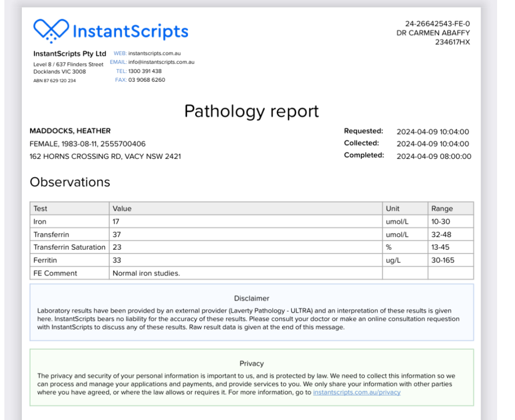Select the Iron row label
This screenshot has width=515, height=420.
pyautogui.click(x=40, y=222)
